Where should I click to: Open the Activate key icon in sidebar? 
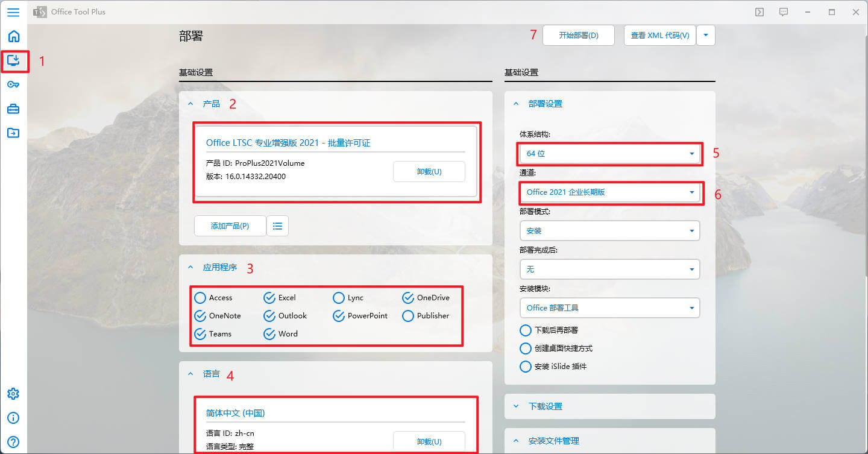point(13,84)
